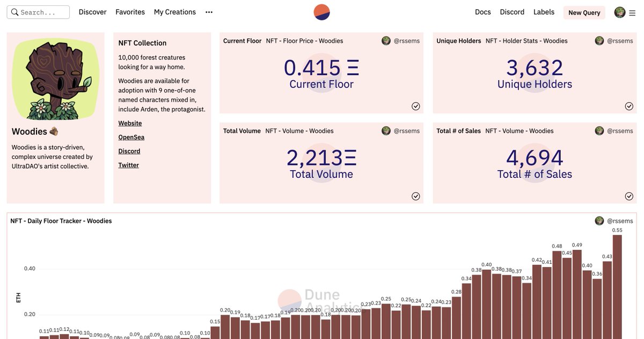Click the 0.40 y-axis tick label
Image resolution: width=644 pixels, height=339 pixels.
pos(30,269)
